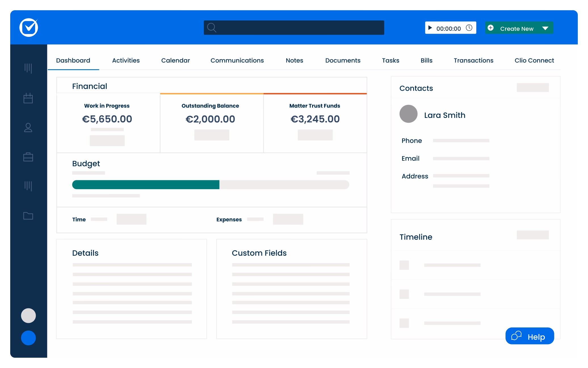
Task: Select the calendar icon in the sidebar
Action: [28, 98]
